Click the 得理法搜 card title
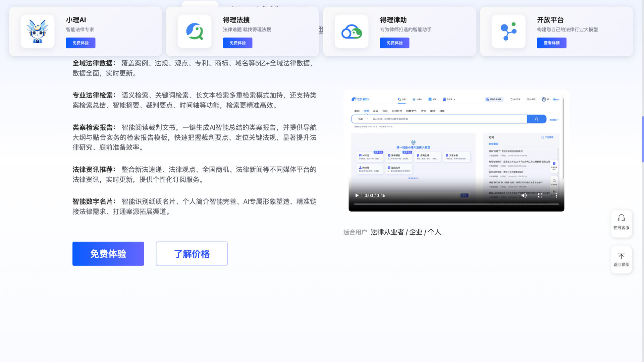The image size is (644, 362). click(236, 20)
